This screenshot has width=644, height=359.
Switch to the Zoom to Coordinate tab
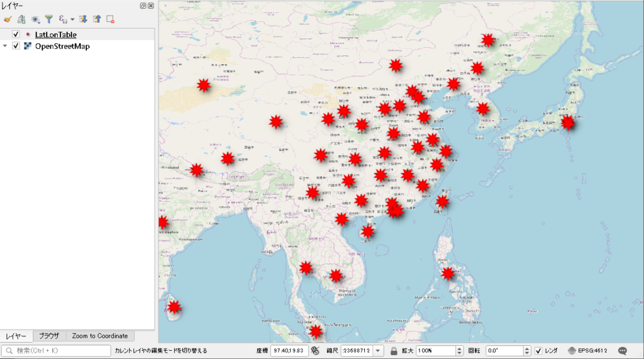point(99,336)
